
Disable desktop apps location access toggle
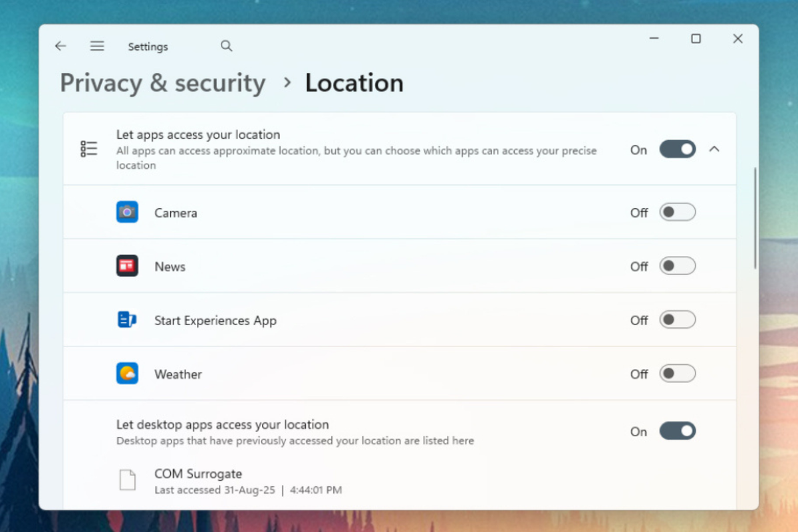(x=677, y=431)
